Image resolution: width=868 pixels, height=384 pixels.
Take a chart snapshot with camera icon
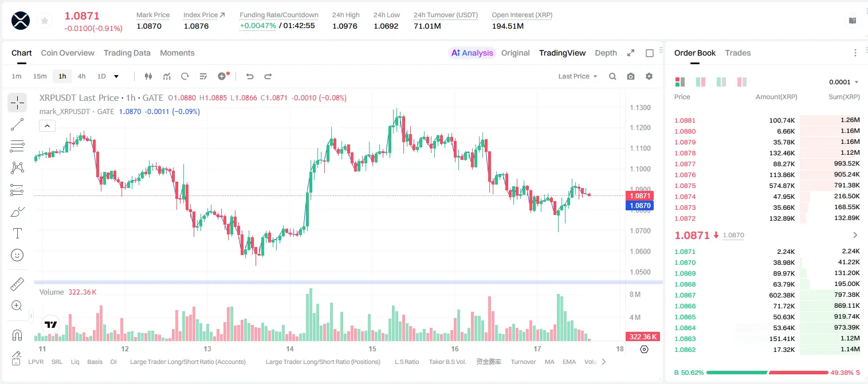tap(631, 76)
